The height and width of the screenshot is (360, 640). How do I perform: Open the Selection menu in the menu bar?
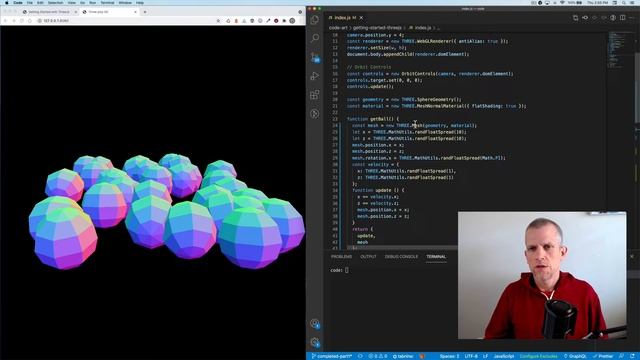tap(56, 2)
